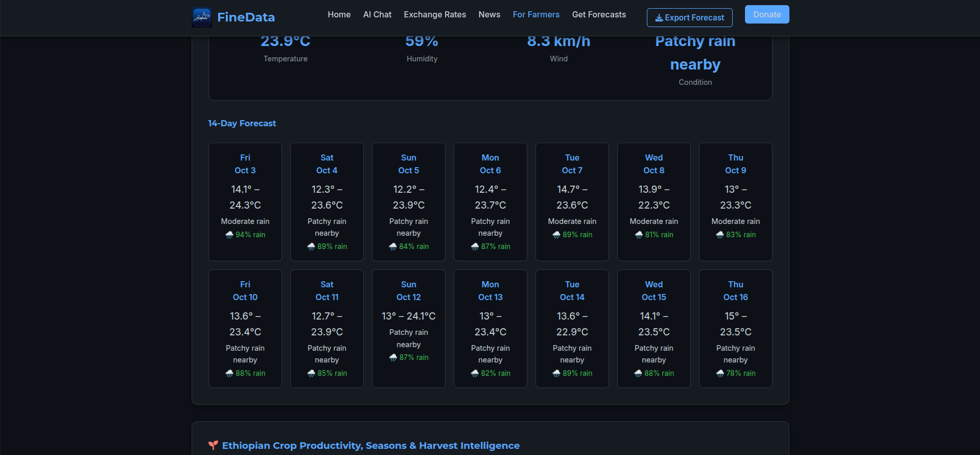The height and width of the screenshot is (455, 980).
Task: Click the 85% rain text on Sat Oct 11
Action: tap(332, 373)
